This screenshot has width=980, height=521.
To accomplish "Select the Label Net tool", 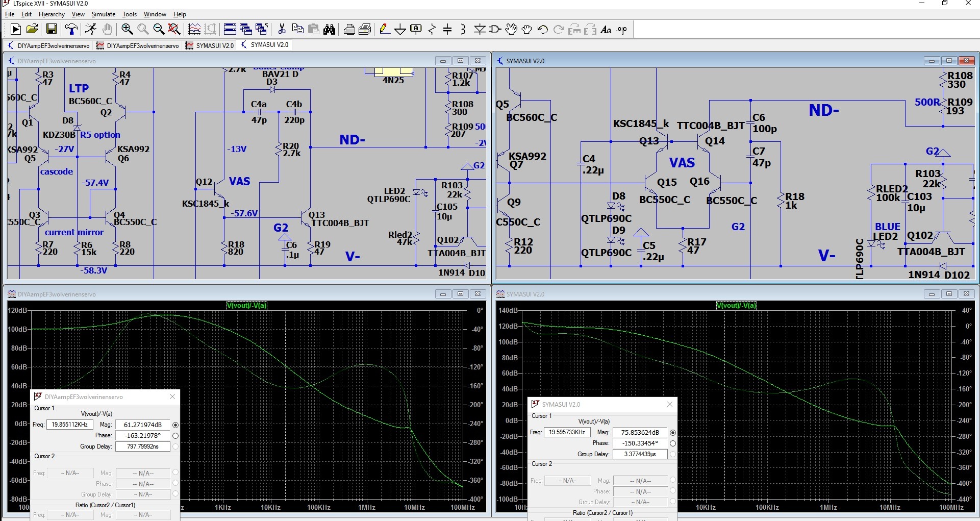I will [x=416, y=29].
